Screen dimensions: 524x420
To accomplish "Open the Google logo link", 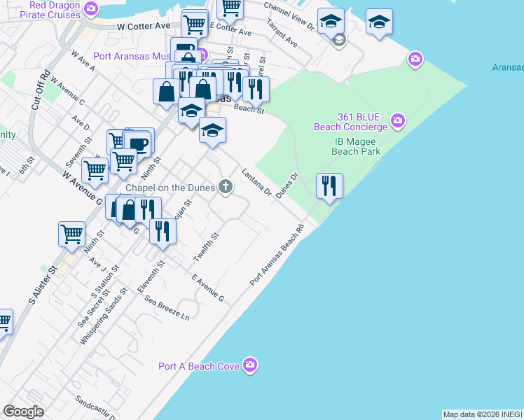I will tap(23, 412).
